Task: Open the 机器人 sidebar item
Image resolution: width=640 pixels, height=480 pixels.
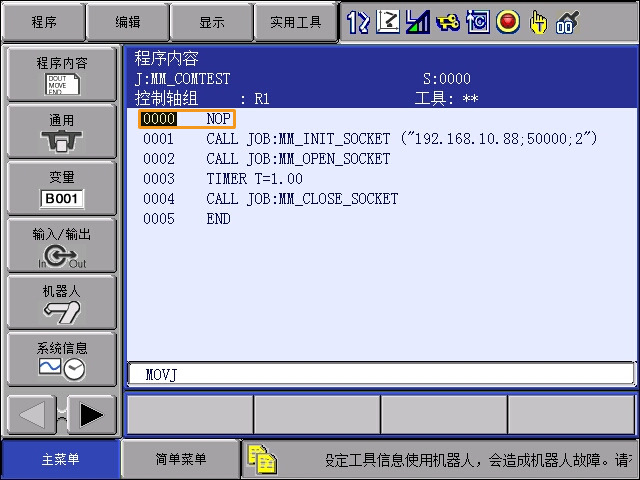Action: (x=62, y=302)
